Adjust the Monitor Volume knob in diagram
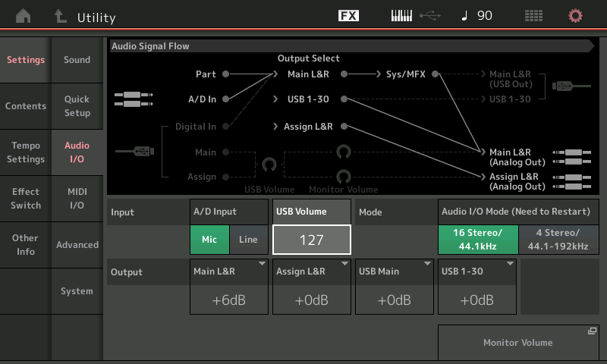This screenshot has width=607, height=364. point(344,176)
